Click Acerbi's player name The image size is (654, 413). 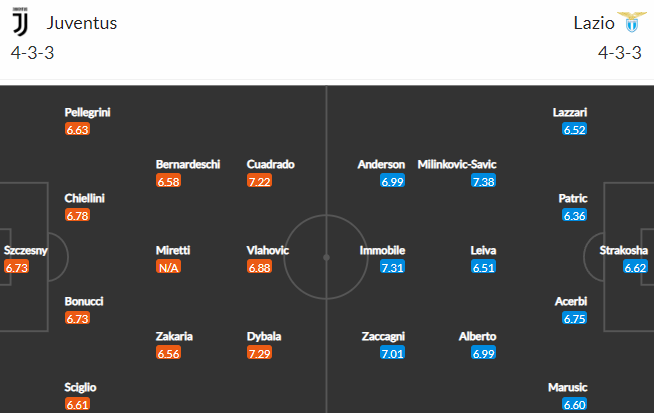[571, 302]
